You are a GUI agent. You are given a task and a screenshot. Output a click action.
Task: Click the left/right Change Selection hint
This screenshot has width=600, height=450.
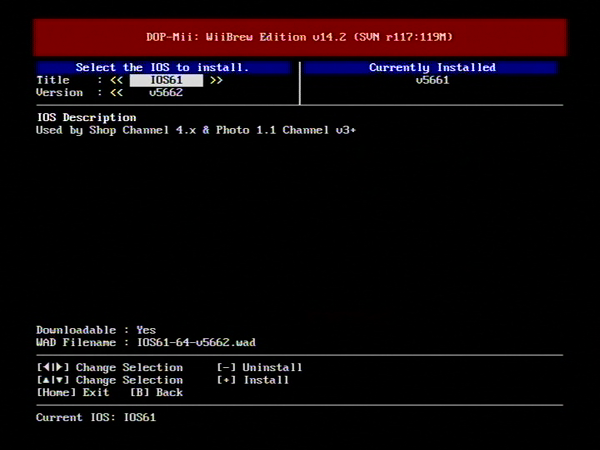pyautogui.click(x=110, y=368)
